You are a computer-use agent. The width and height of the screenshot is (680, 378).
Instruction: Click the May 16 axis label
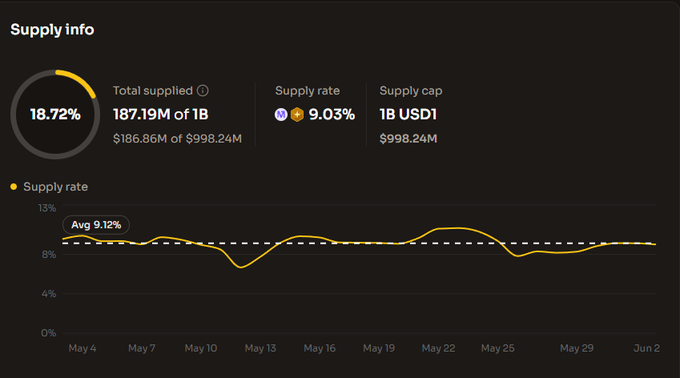320,348
